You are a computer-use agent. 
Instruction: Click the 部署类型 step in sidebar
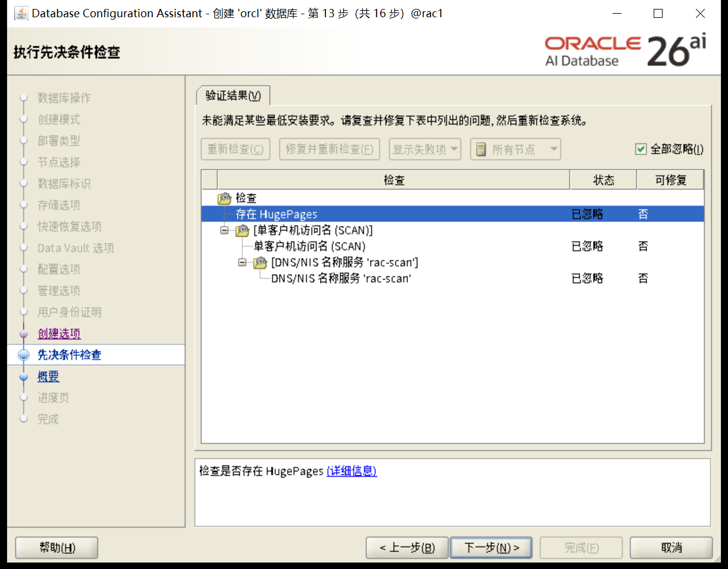59,141
